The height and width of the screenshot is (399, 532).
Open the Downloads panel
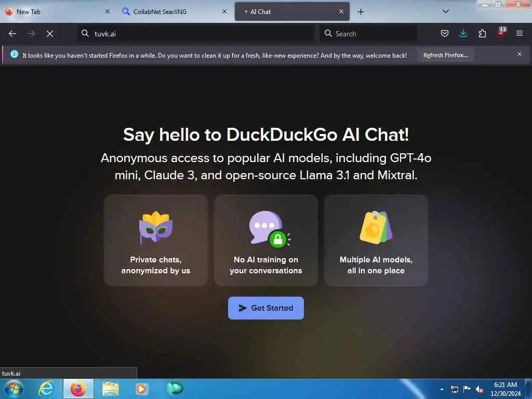463,33
